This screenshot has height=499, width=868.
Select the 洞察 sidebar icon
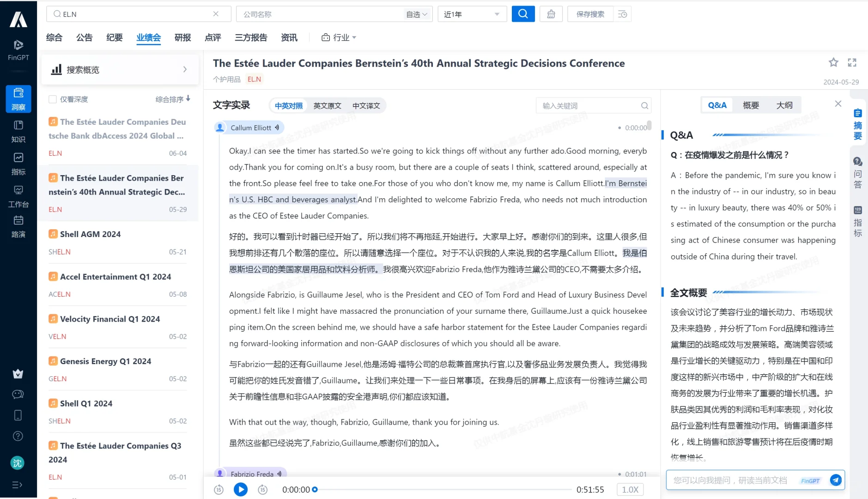[18, 99]
